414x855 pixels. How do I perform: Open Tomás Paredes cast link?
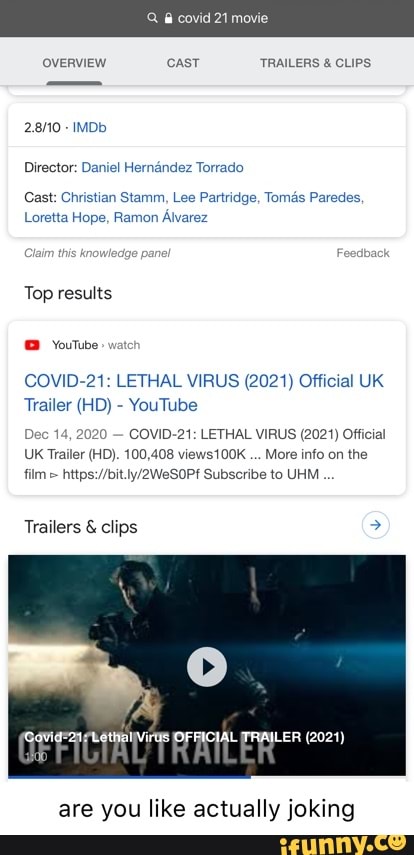313,197
